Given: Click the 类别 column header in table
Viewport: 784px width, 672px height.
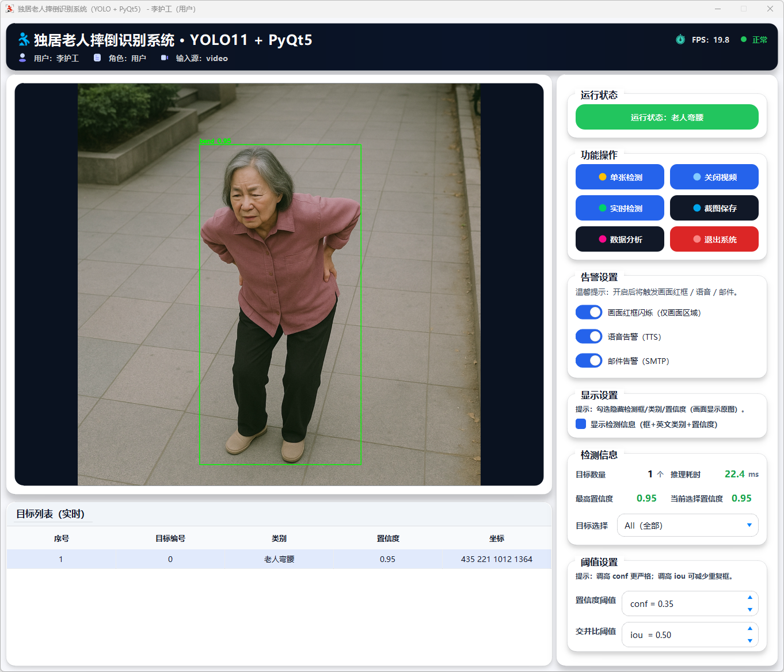Looking at the screenshot, I should (279, 538).
